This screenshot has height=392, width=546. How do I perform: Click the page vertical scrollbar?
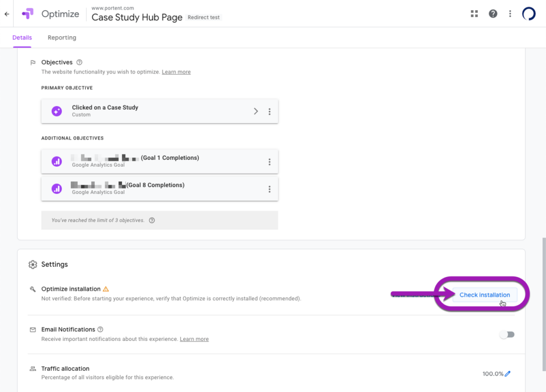coord(543,304)
